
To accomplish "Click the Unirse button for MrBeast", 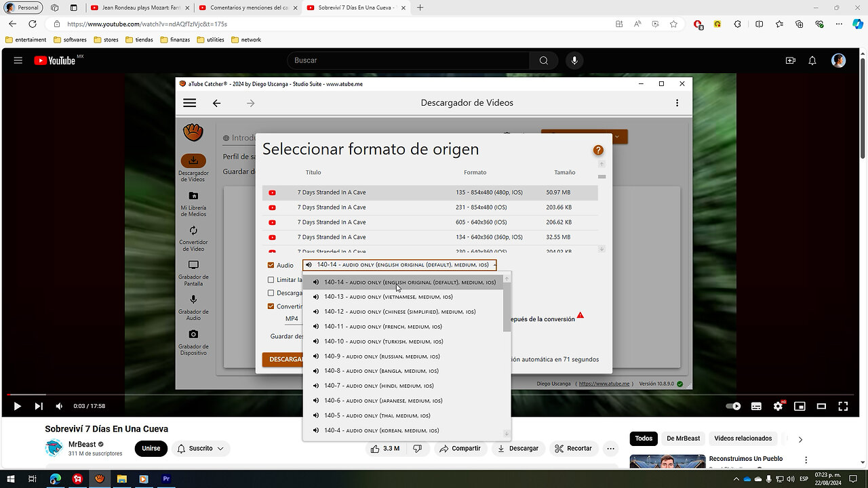I will point(151,448).
